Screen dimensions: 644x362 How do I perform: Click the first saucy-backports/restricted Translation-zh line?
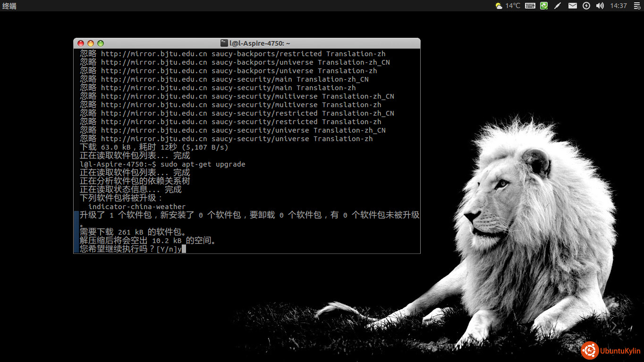(x=232, y=54)
